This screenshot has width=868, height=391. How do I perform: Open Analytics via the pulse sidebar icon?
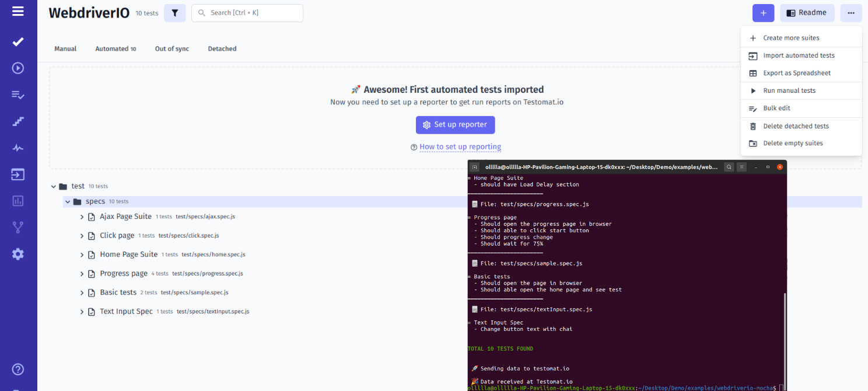(17, 148)
